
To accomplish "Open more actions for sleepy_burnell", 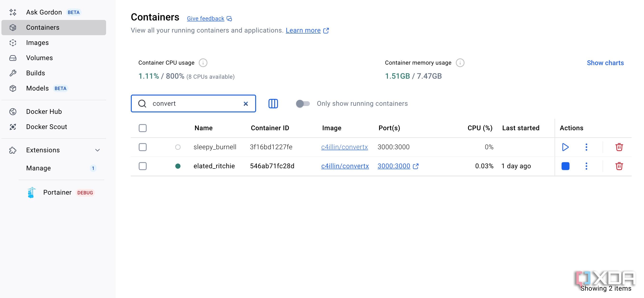I will tap(586, 147).
